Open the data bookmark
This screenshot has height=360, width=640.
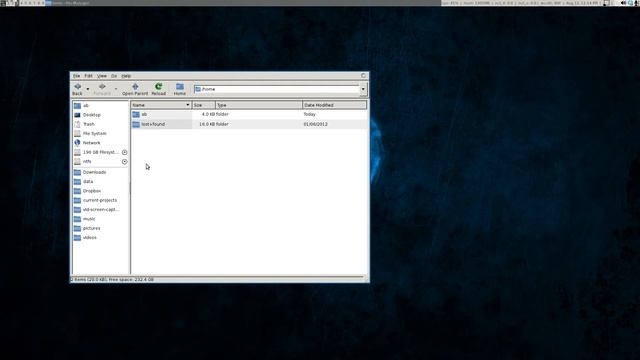point(100,182)
